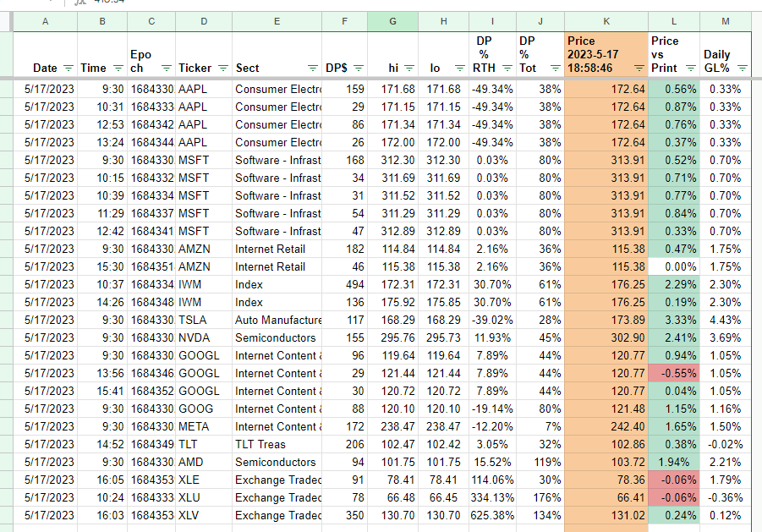The height and width of the screenshot is (532, 762).
Task: Select the TSLA ticker cell
Action: click(204, 320)
